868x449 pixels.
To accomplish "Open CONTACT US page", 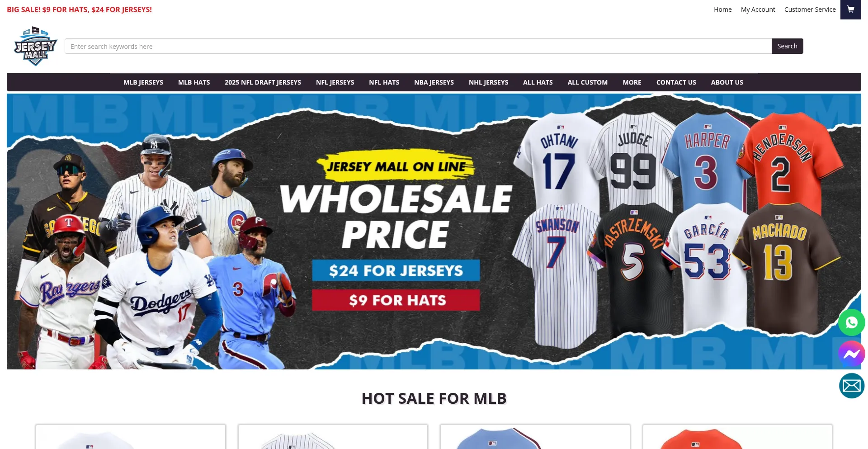I will pos(676,82).
